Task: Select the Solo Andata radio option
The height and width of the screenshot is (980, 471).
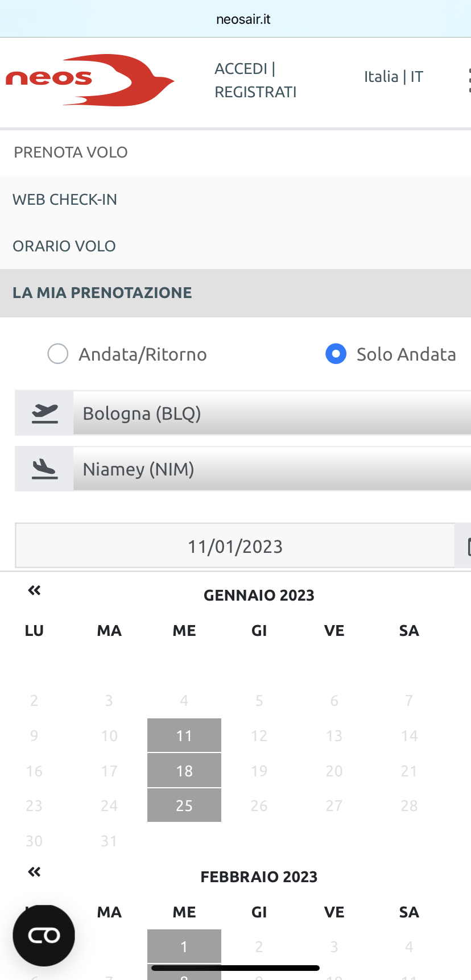Action: (x=336, y=354)
